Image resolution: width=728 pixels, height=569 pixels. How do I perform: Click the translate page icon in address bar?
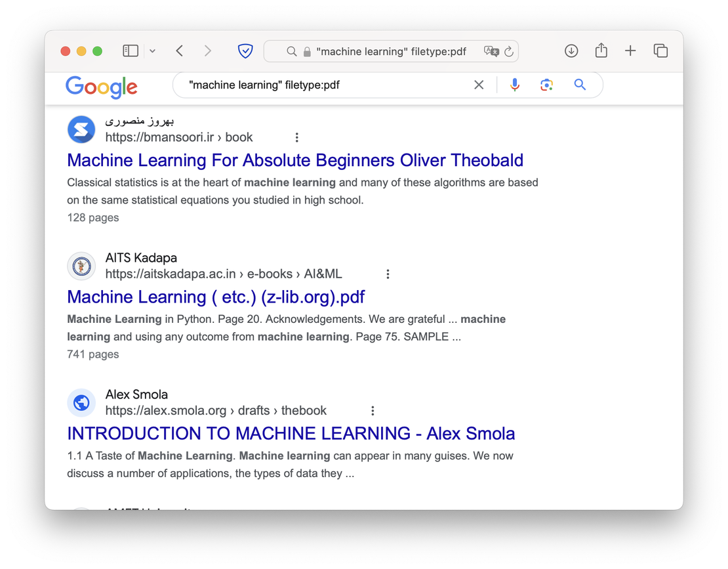click(491, 51)
